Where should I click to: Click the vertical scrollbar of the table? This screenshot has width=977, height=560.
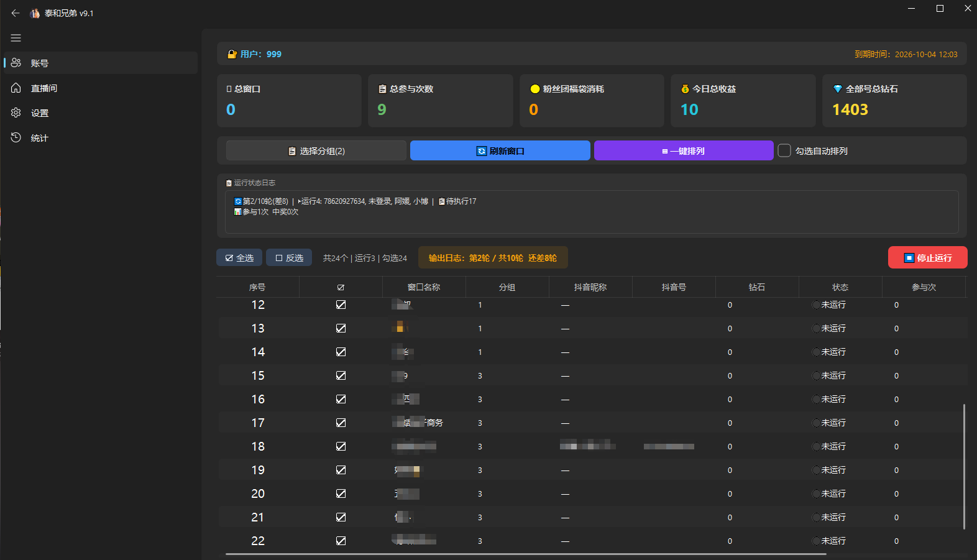coord(964,466)
